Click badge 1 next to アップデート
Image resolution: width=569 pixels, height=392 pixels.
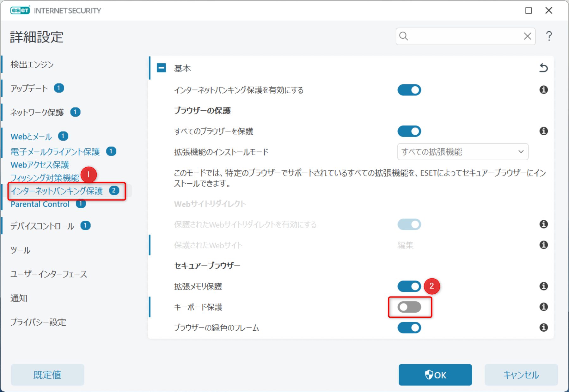[59, 88]
